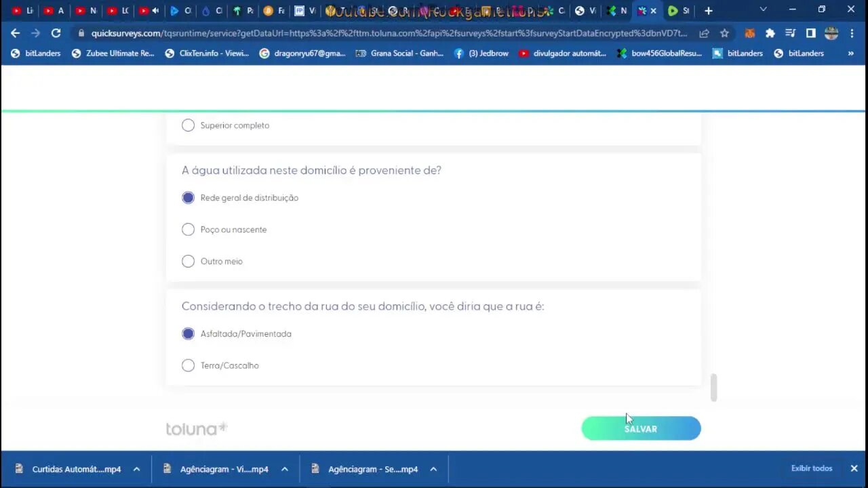Expand options for Agênciagram - Se...mp4

[x=433, y=469]
